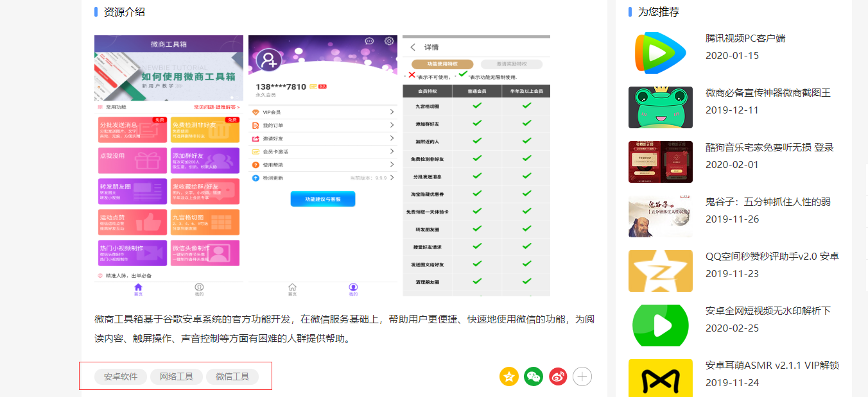
Task: Open the settings gear on the purple profile screen
Action: click(x=388, y=40)
